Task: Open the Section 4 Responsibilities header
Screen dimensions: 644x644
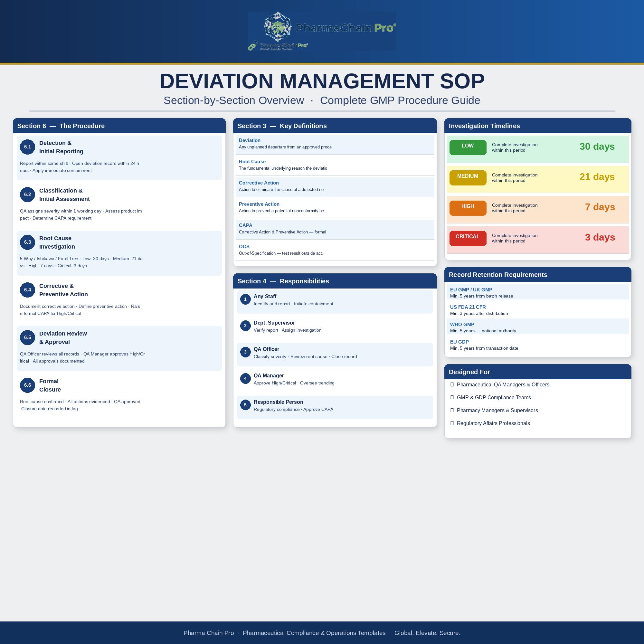Action: coord(335,281)
